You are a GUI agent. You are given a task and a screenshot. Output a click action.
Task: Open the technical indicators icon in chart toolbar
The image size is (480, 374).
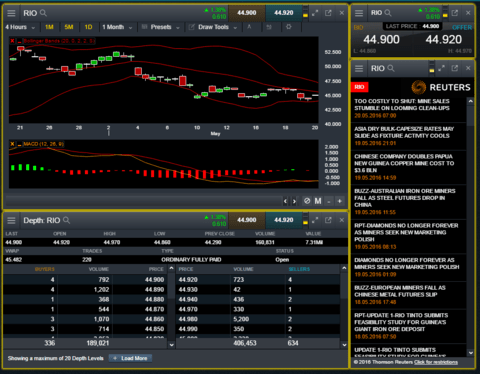pos(249,27)
